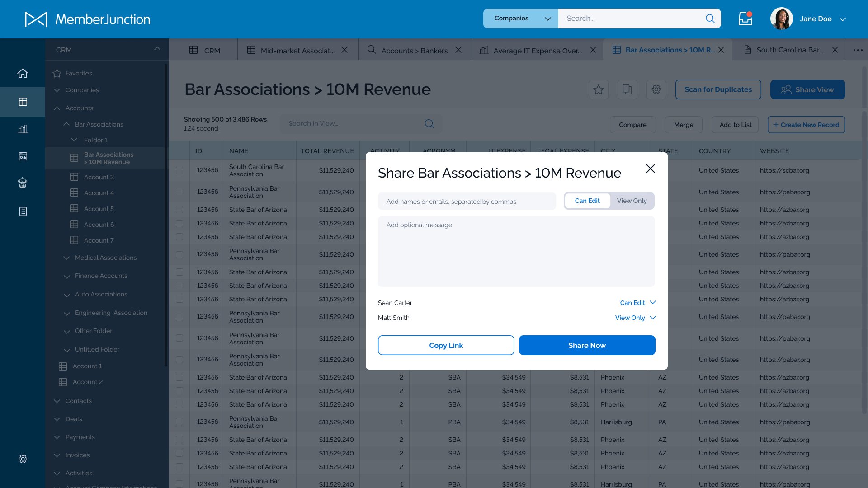Open Account 5 in the sidebar tree
This screenshot has height=488, width=868.
[99, 209]
